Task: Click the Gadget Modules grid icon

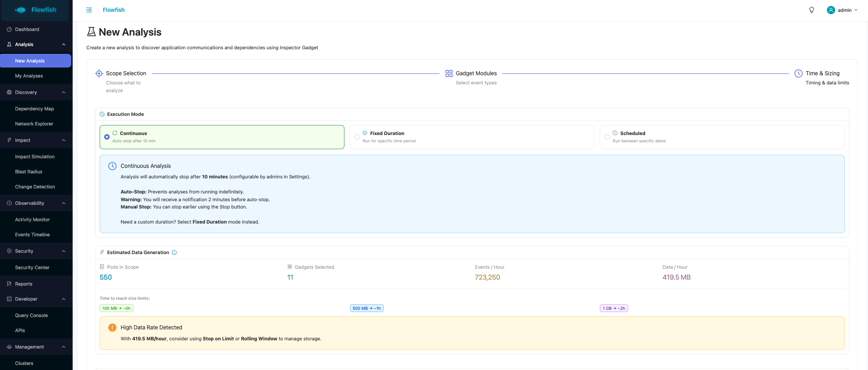Action: [449, 73]
